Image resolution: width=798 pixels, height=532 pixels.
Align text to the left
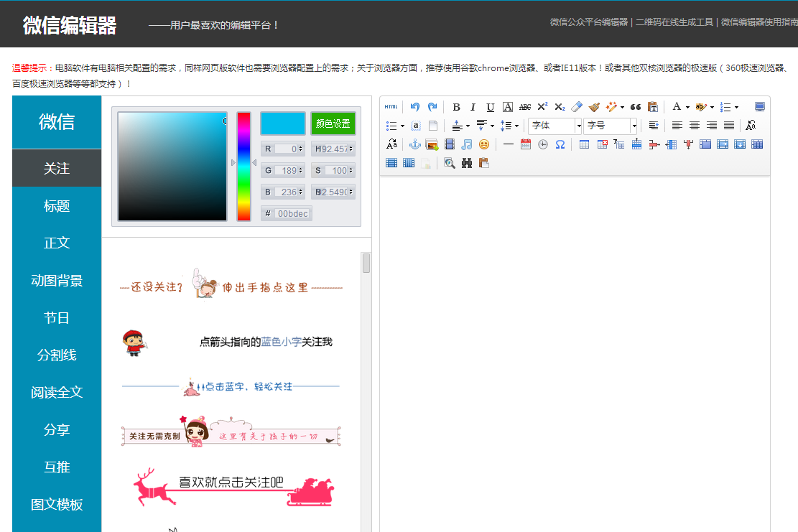(x=677, y=126)
